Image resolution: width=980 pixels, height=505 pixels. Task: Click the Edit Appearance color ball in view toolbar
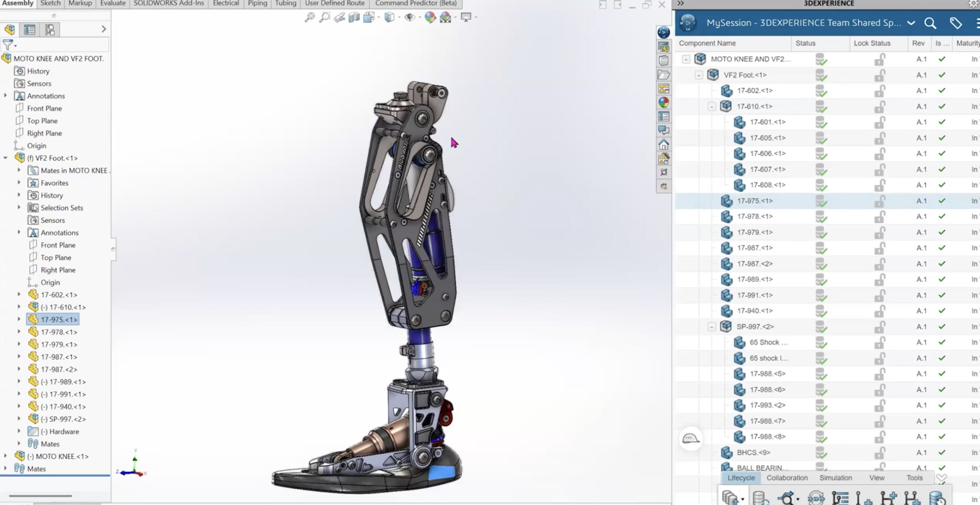[x=430, y=18]
